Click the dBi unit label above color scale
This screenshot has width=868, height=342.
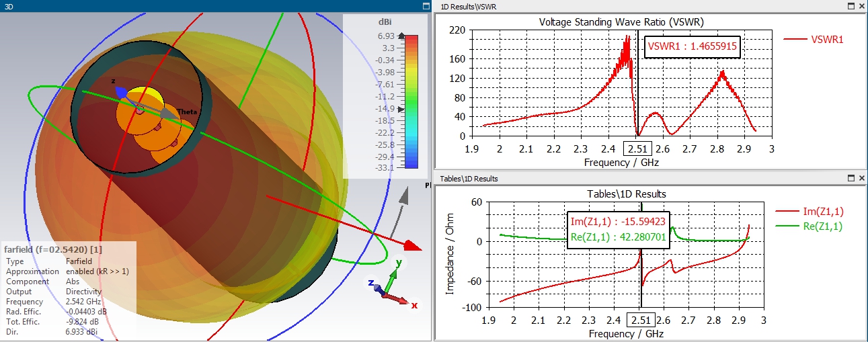point(385,22)
